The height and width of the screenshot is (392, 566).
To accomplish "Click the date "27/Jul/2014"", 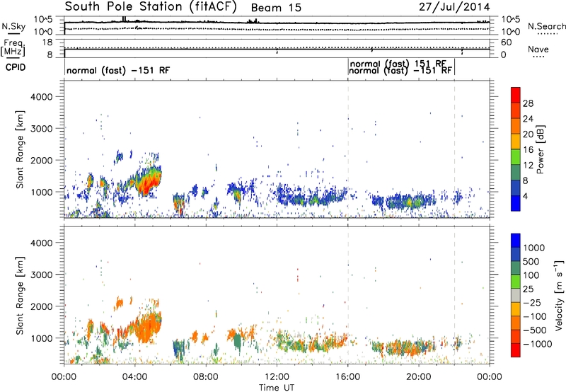I will (x=454, y=7).
